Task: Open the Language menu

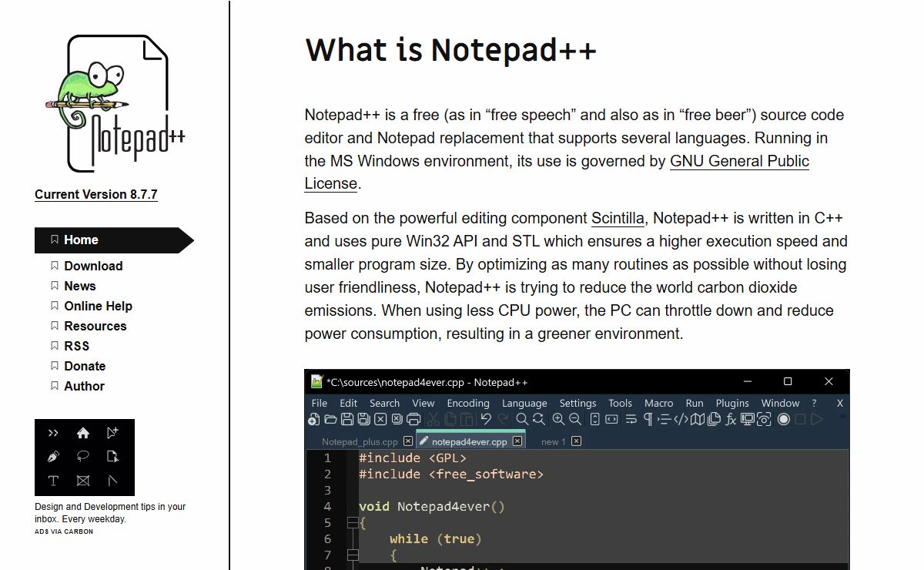Action: [524, 403]
